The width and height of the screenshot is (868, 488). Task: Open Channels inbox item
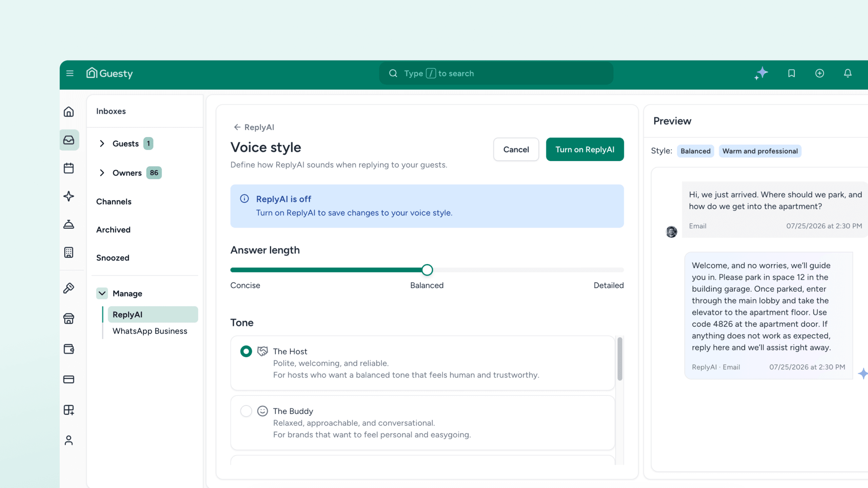click(114, 202)
